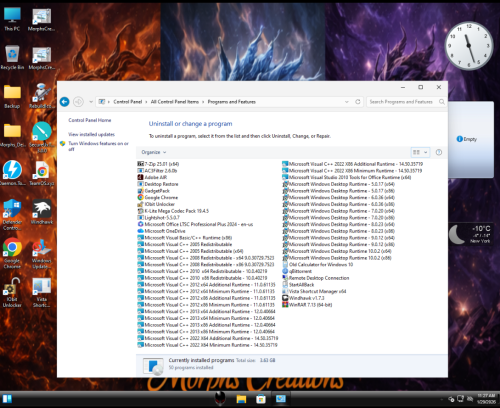
Task: Click the Alienware head taskbar icon
Action: [220, 398]
